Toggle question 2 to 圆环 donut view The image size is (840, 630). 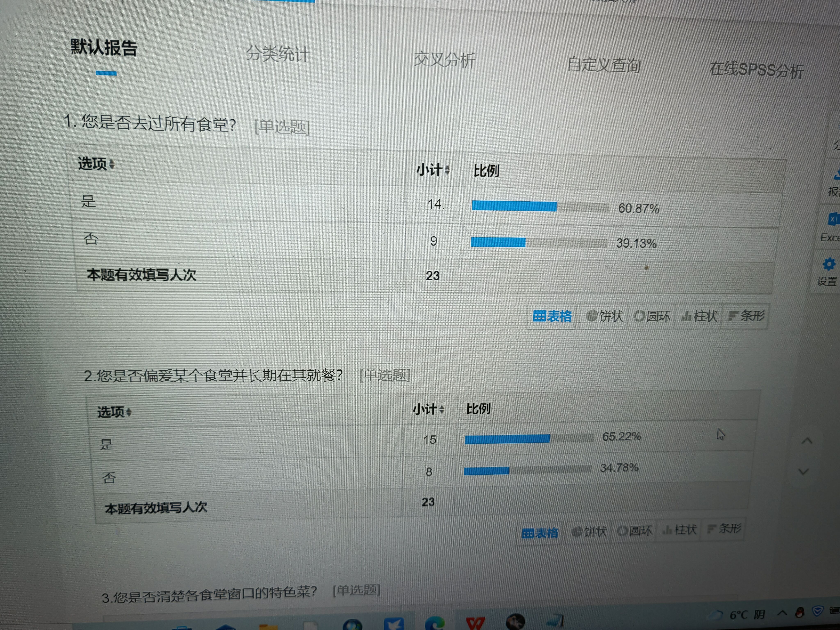click(x=634, y=531)
